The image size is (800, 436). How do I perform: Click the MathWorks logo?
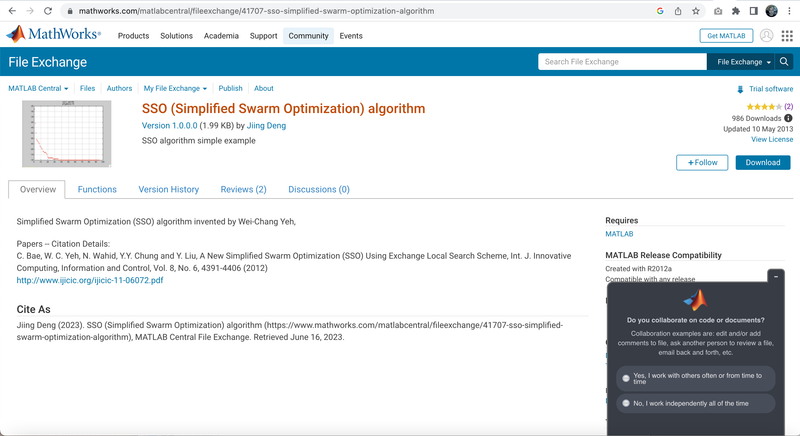pyautogui.click(x=54, y=34)
